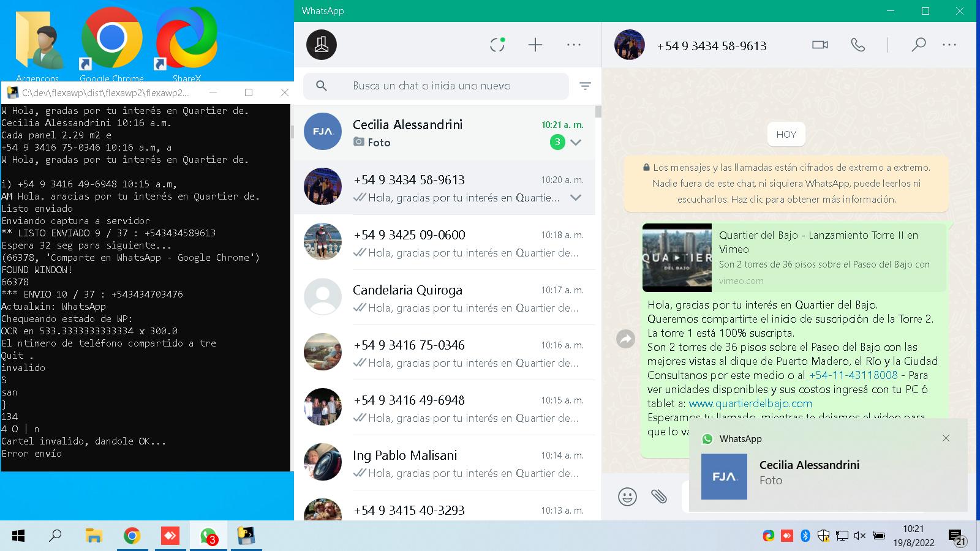Viewport: 980px width, 551px height.
Task: Click the contact number in chat header
Action: (x=711, y=46)
